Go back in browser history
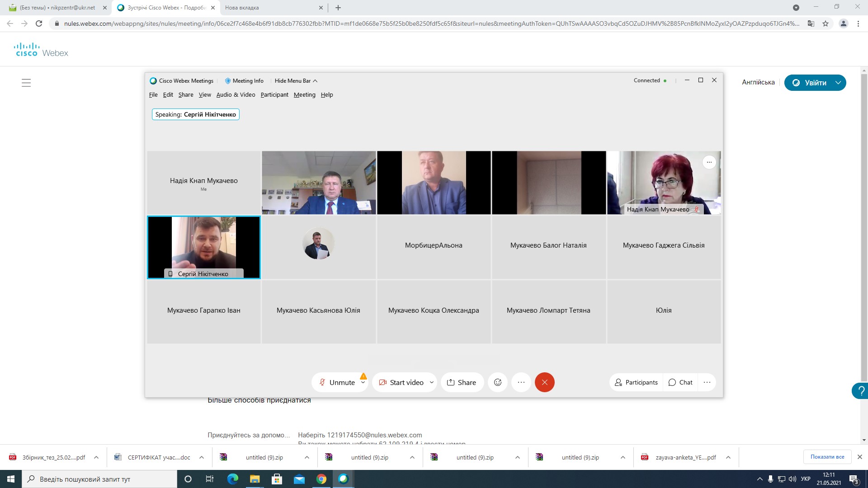This screenshot has height=488, width=868. (10, 23)
